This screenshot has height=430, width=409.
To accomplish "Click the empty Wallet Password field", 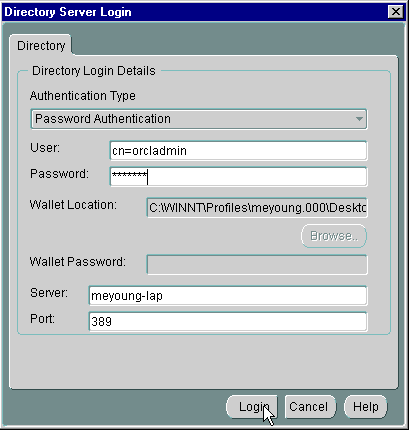I will pos(257,265).
